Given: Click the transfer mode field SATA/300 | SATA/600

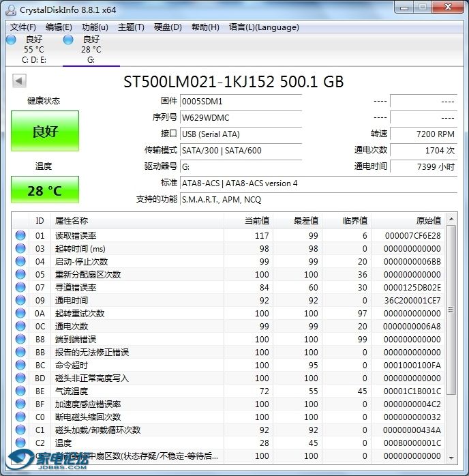Looking at the screenshot, I should [241, 150].
